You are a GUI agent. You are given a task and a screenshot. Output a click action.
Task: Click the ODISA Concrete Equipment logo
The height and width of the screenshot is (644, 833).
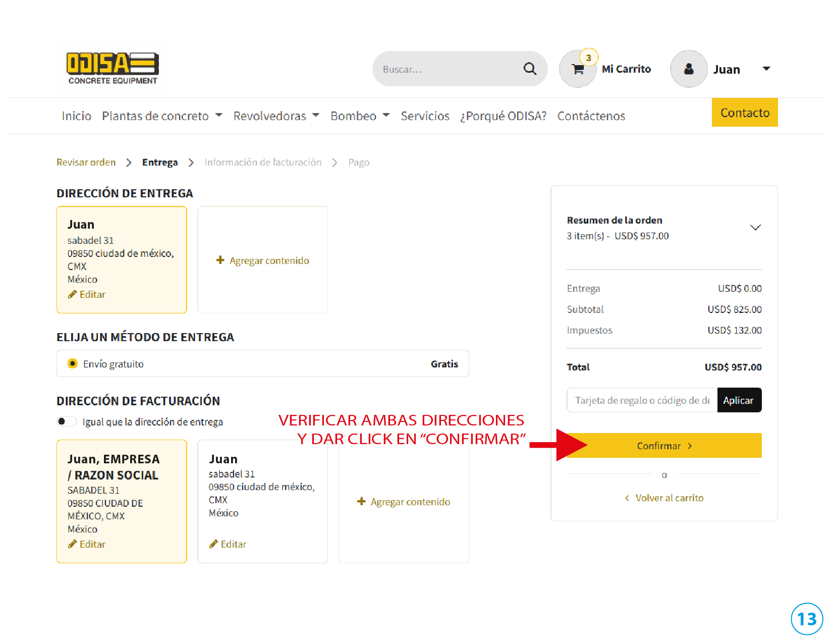113,68
